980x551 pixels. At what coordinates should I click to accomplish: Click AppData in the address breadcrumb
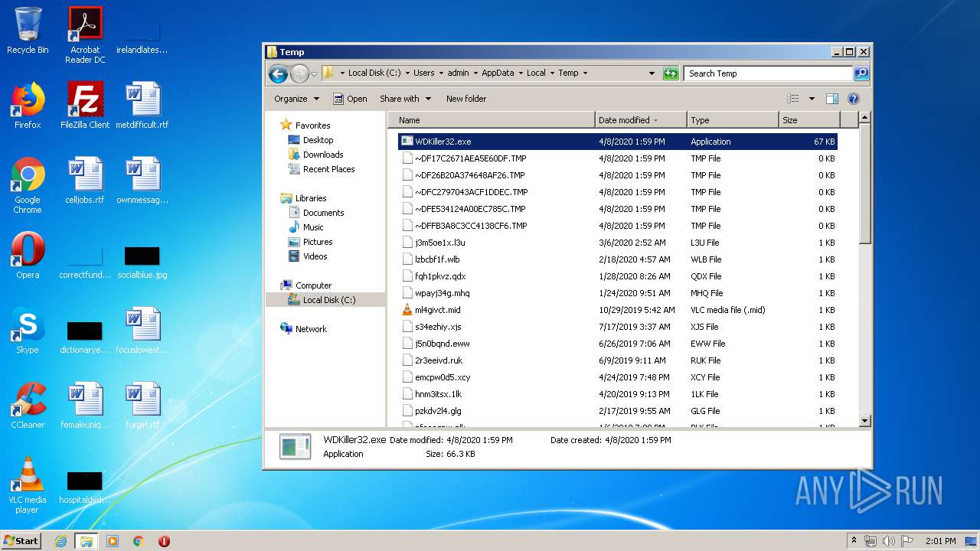coord(498,73)
